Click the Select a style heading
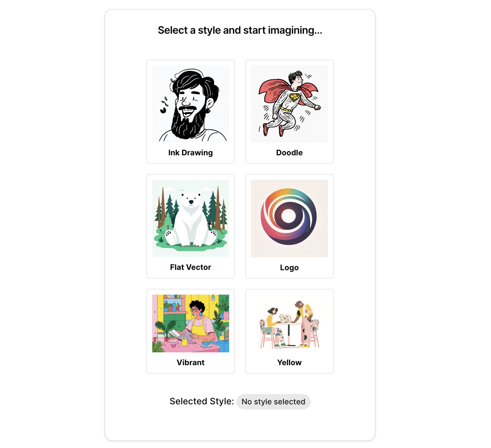Viewport: 491px width, 448px height. (x=240, y=30)
